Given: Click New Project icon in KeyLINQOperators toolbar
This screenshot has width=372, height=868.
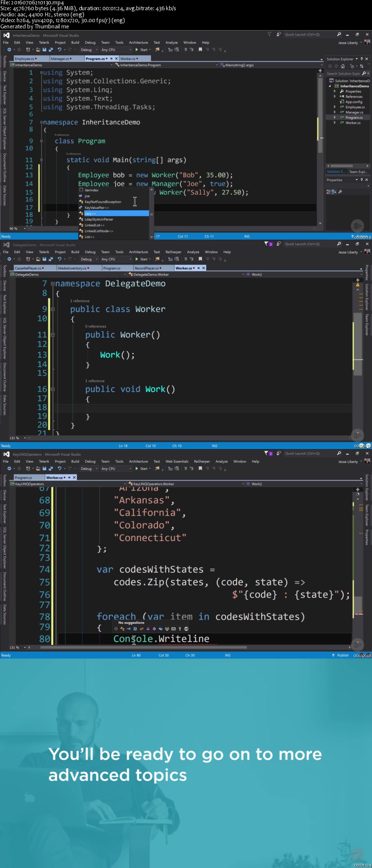Looking at the screenshot, I should (28, 469).
